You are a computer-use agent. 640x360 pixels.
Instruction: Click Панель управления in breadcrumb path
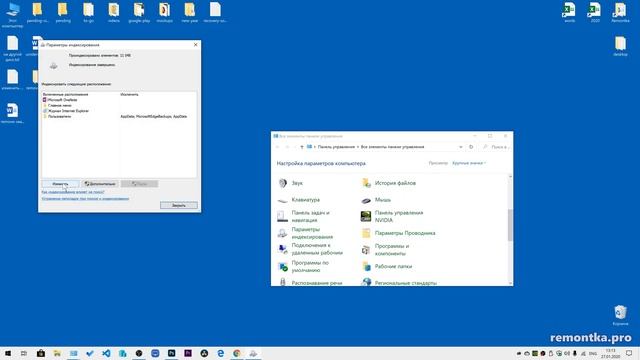click(x=336, y=147)
